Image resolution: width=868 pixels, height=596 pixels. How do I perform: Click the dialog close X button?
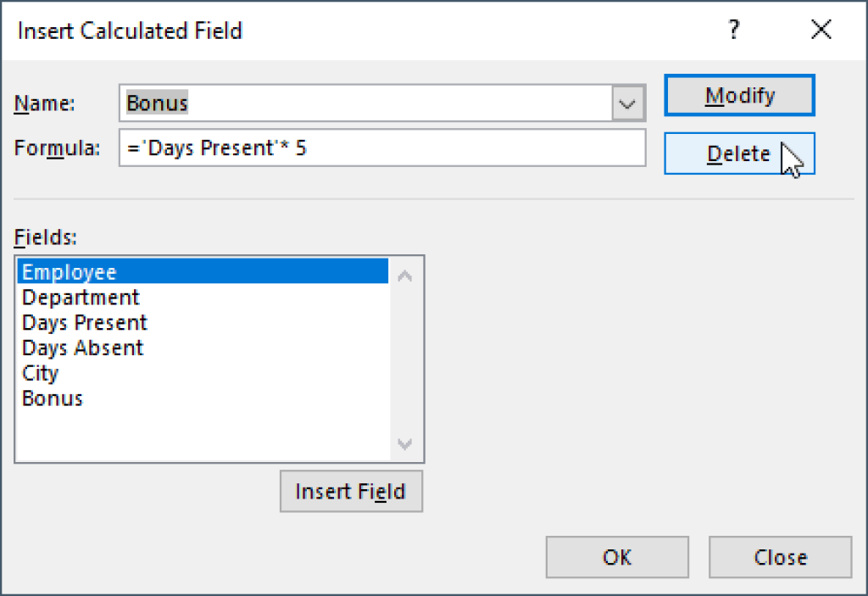[821, 30]
